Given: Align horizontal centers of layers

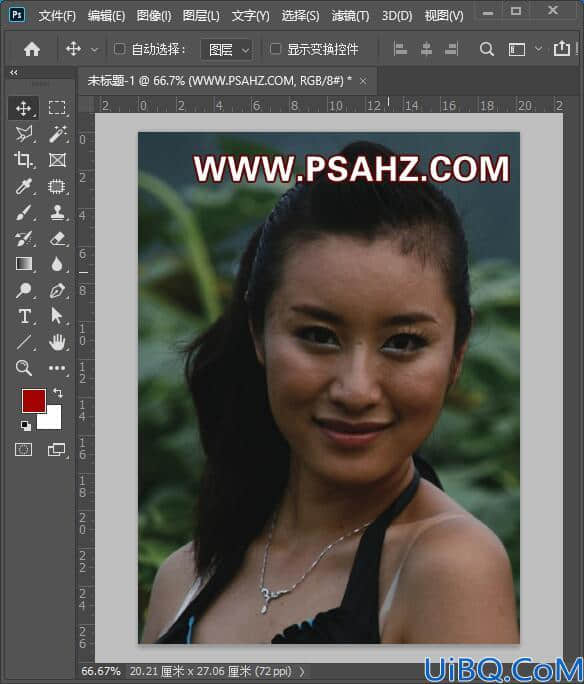Looking at the screenshot, I should coord(426,49).
